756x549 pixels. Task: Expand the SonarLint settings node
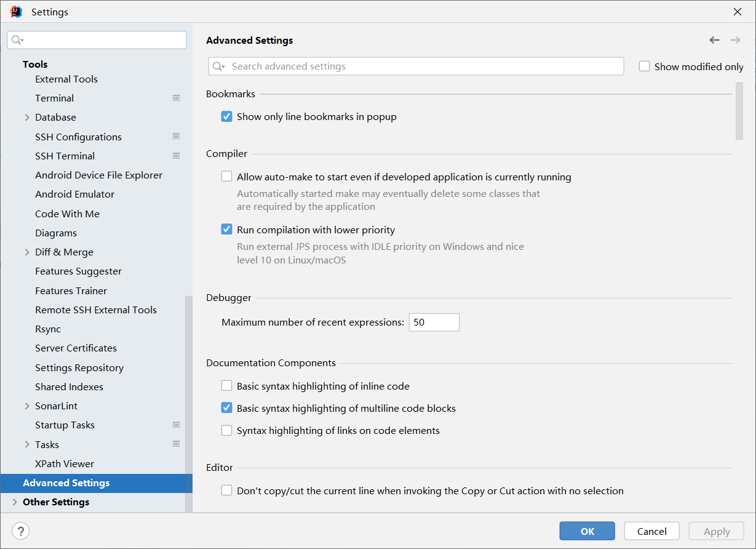pyautogui.click(x=27, y=406)
